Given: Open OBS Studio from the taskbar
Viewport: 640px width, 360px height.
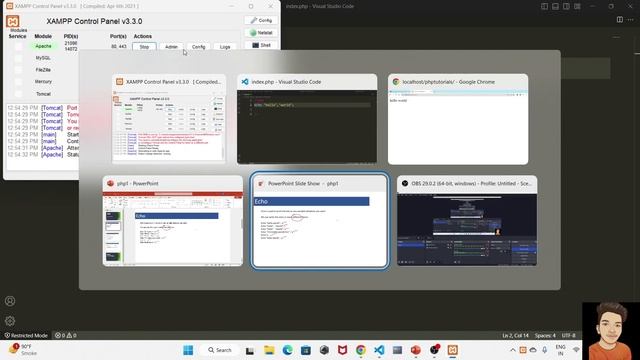Looking at the screenshot, I should (x=434, y=350).
